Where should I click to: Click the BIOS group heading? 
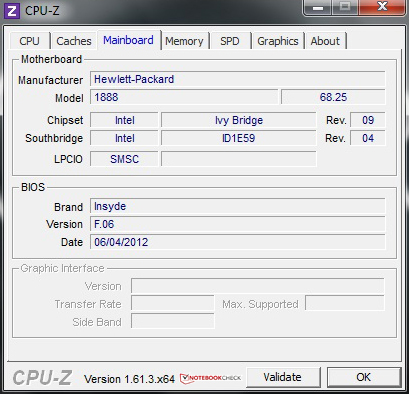point(33,187)
